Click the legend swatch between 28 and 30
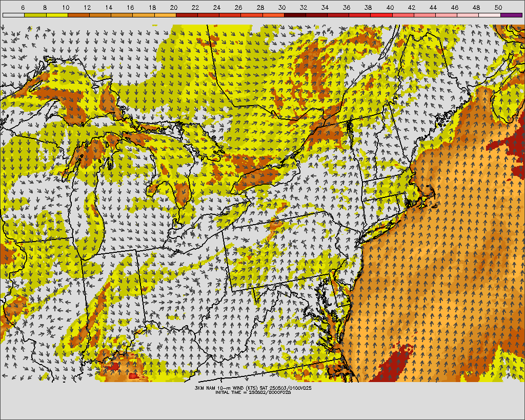 coord(273,15)
